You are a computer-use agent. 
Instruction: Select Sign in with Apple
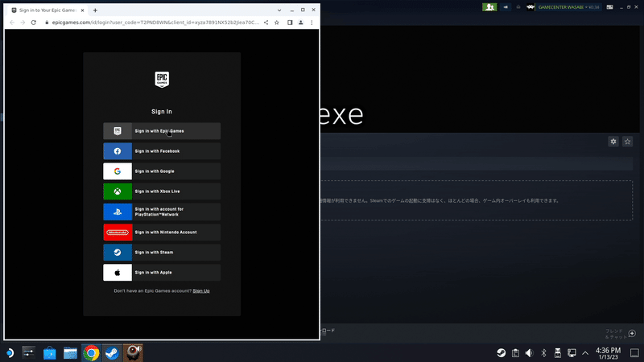tap(162, 273)
